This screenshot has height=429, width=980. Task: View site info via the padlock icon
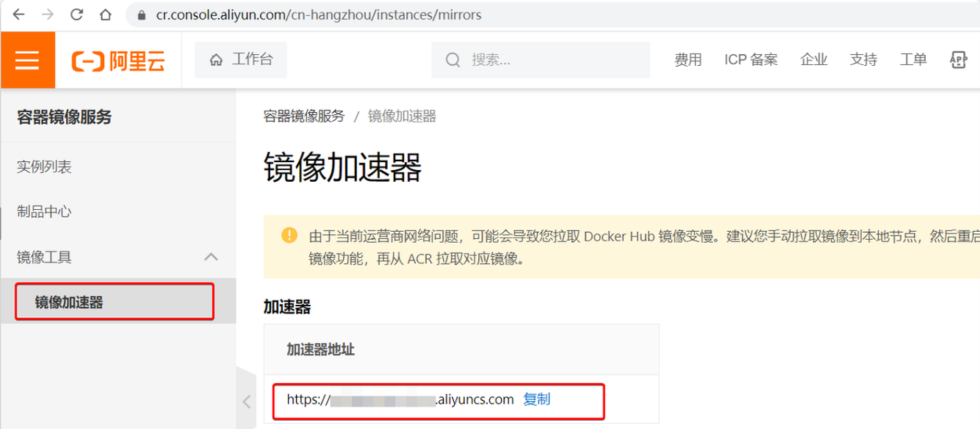click(x=141, y=15)
